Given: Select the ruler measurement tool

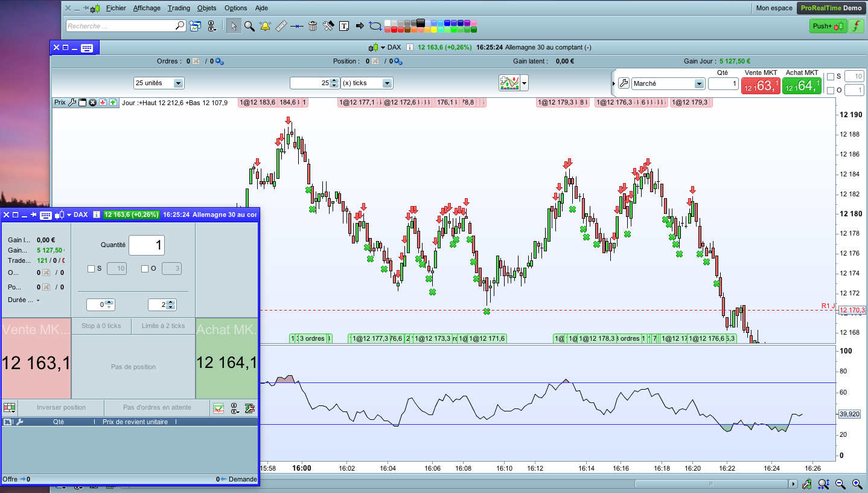Looking at the screenshot, I should click(281, 26).
